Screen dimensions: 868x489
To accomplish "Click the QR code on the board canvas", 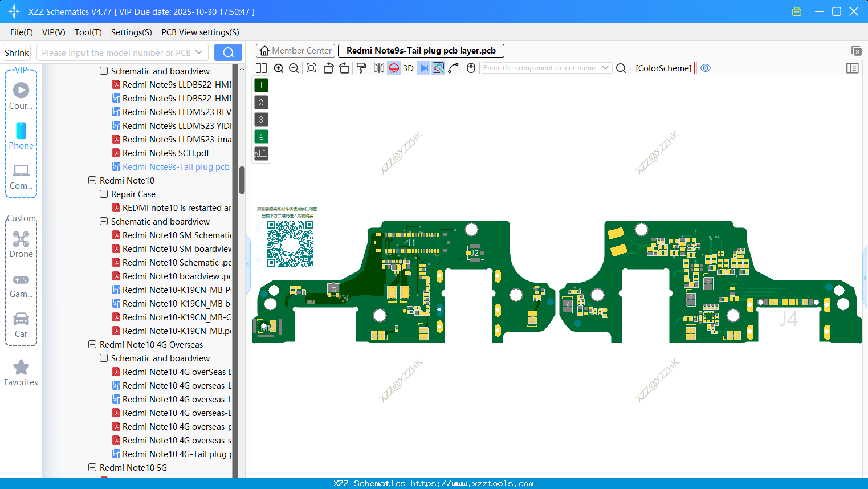I will (x=291, y=244).
